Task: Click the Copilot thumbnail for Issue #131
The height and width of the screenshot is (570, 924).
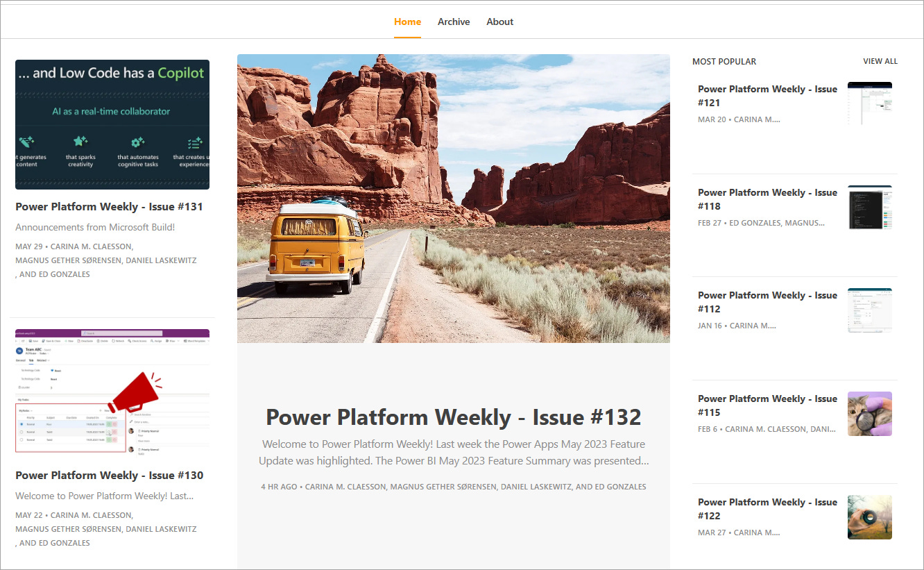Action: pyautogui.click(x=112, y=124)
